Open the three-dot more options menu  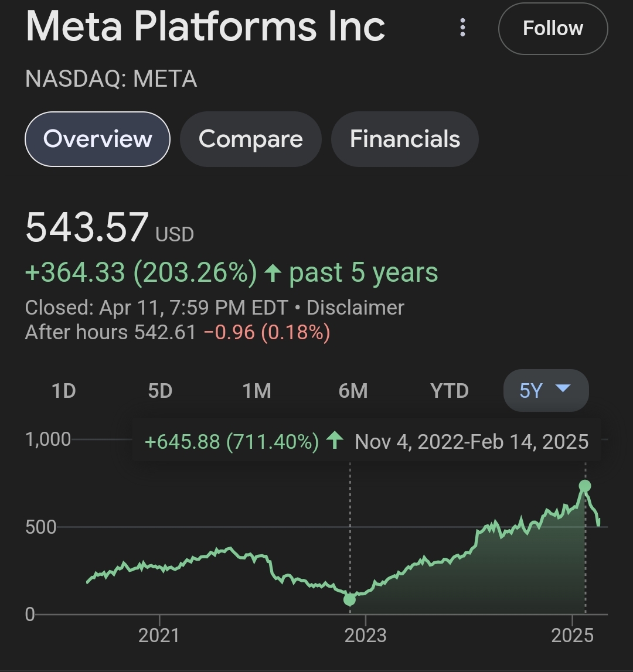463,28
